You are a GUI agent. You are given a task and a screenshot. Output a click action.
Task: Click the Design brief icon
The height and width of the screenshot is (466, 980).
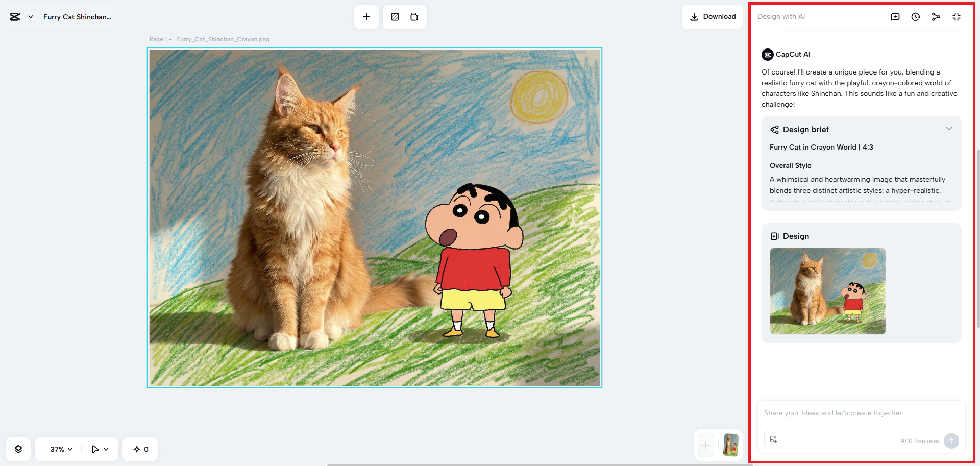tap(775, 130)
